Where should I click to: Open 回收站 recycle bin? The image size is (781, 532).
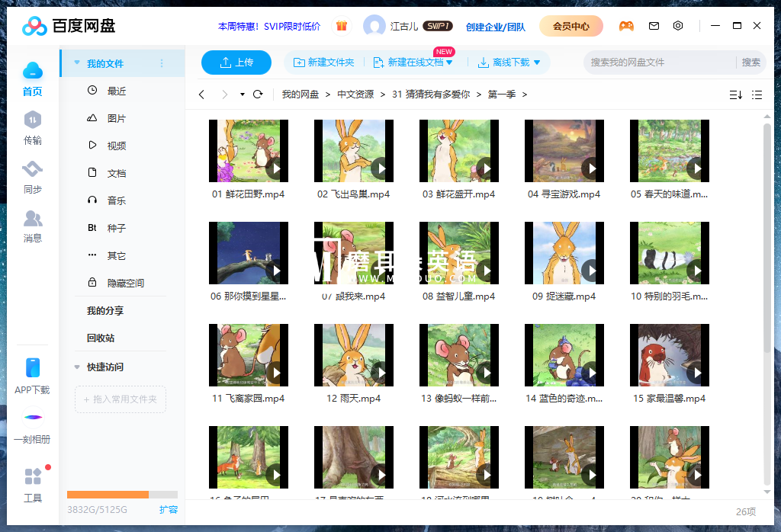[x=101, y=338]
